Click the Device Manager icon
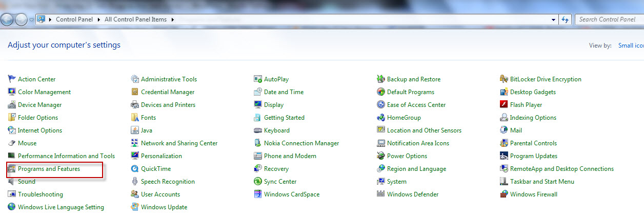The image size is (644, 220). click(12, 104)
